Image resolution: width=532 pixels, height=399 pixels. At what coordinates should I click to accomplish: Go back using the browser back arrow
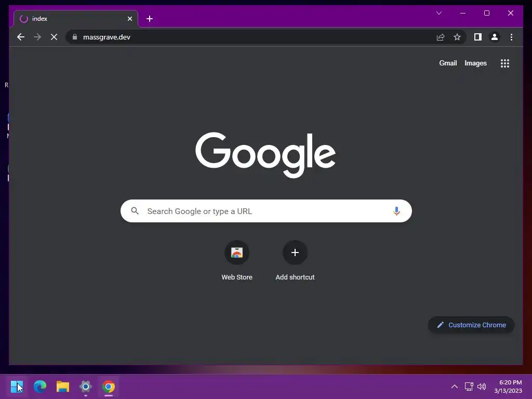click(x=21, y=37)
